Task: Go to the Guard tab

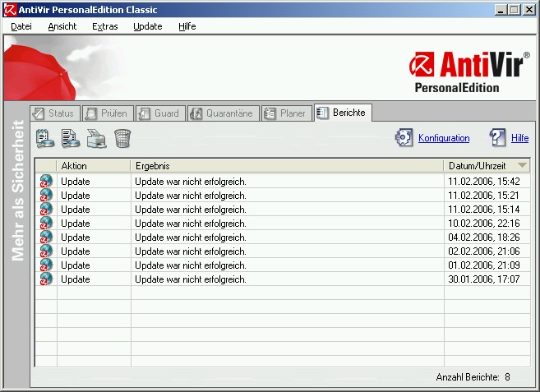Action: point(159,113)
